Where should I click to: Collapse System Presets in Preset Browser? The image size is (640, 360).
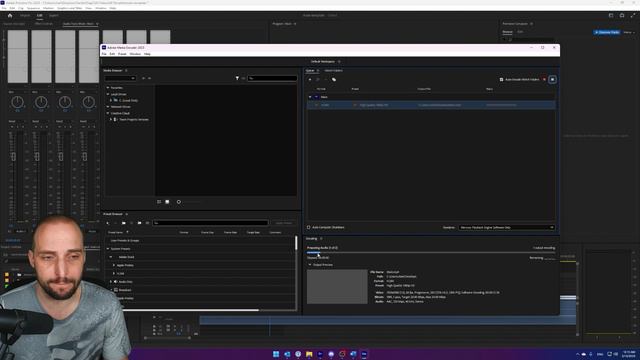pos(108,249)
